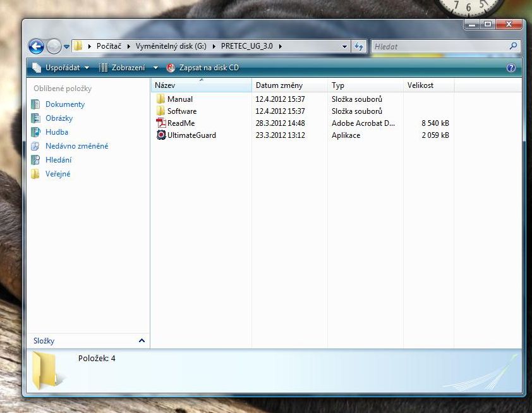Screen dimensions: 532x413
Task: Click the Uspořádat toolbar icon
Action: (37, 68)
